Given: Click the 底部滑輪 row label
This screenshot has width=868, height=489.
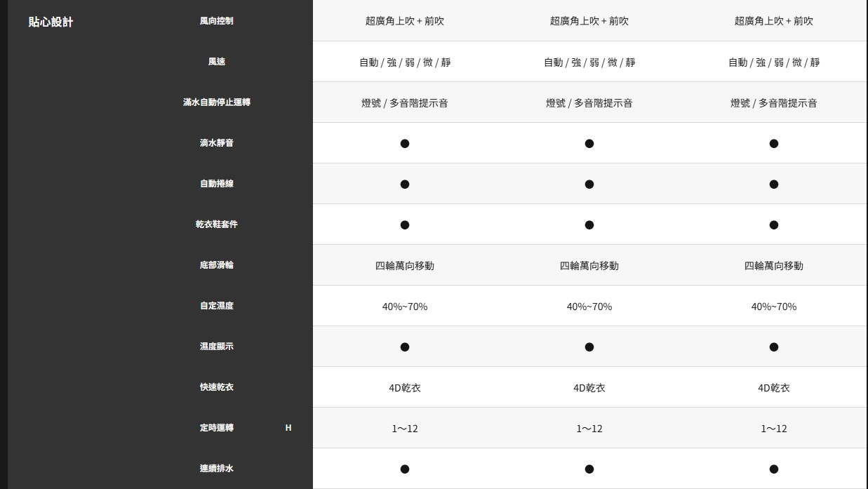Looking at the screenshot, I should (216, 265).
